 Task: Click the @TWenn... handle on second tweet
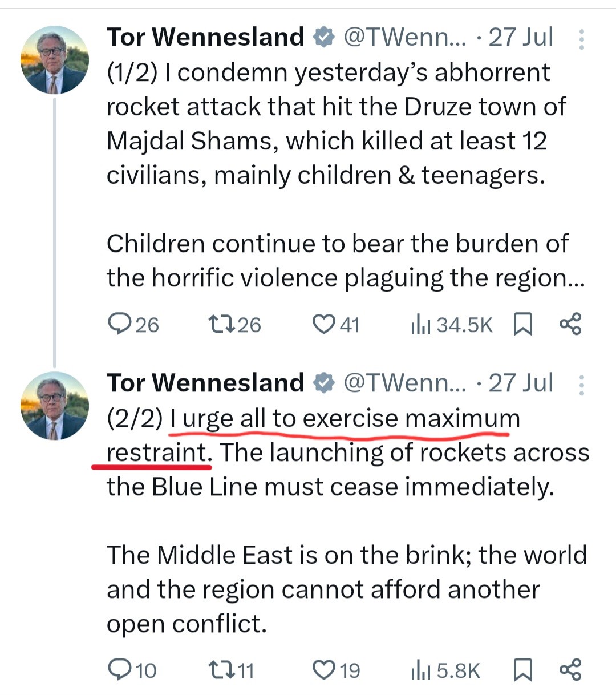coord(404,383)
